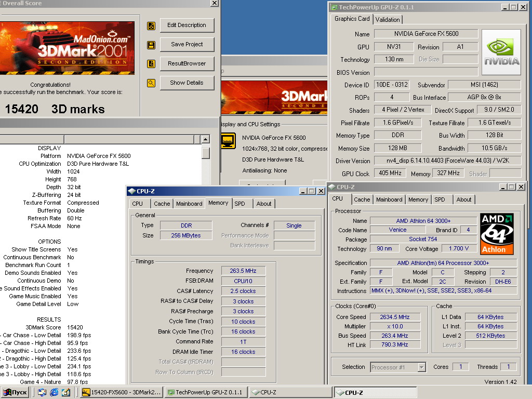This screenshot has height=399, width=532.
Task: Open About tab in Memory CPU-Z window
Action: pos(263,204)
